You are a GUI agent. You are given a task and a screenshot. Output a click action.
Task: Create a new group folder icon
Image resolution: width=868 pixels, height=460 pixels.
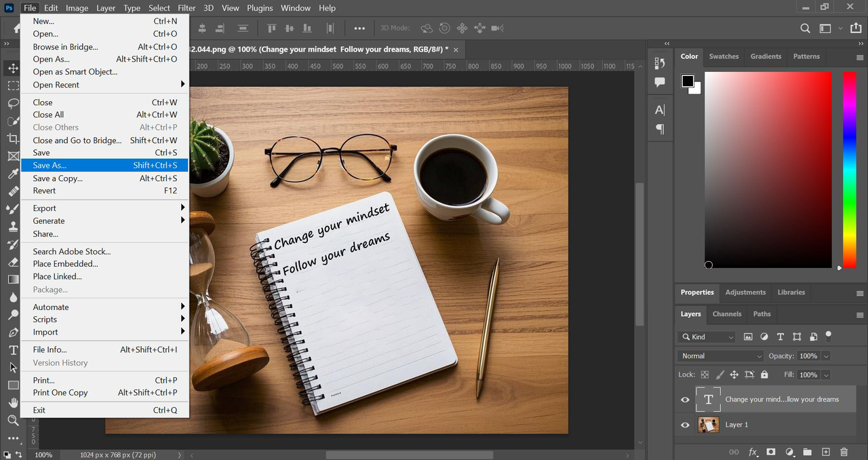click(808, 452)
